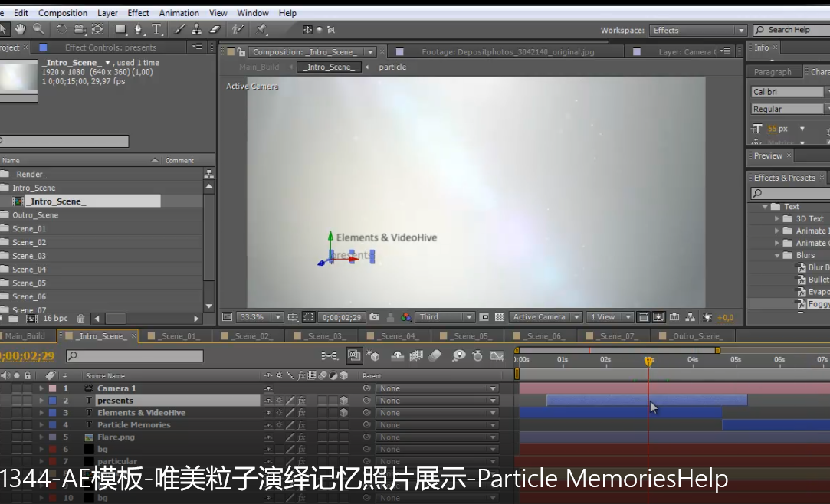
Task: Toggle the composition viewer lock icon
Action: 241,52
